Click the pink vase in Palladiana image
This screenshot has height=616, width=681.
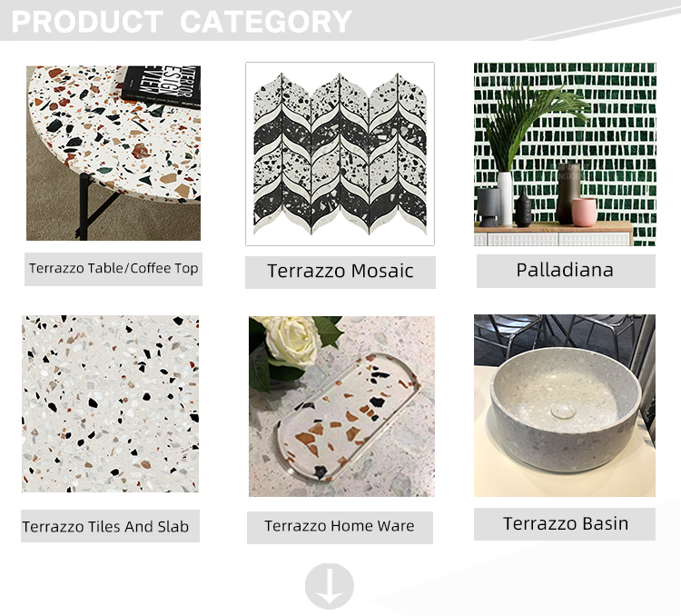coord(584,212)
